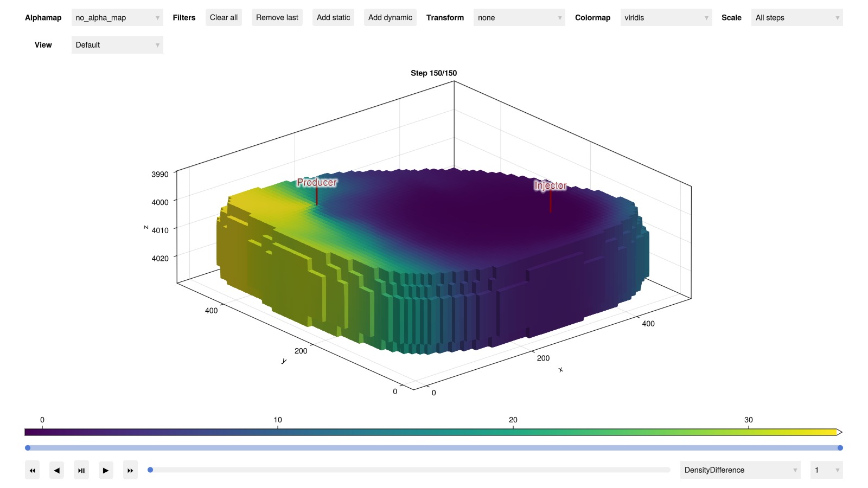This screenshot has height=488, width=868.
Task: Add a dynamic filter
Action: [x=390, y=17]
